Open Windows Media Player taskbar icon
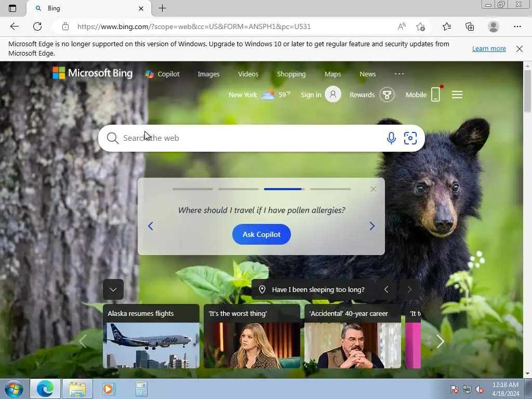The width and height of the screenshot is (532, 399). click(x=109, y=389)
